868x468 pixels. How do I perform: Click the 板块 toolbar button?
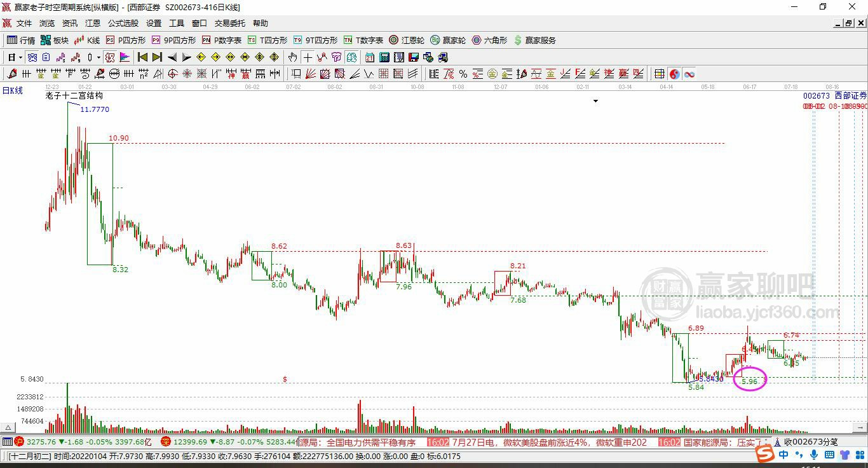[x=54, y=40]
